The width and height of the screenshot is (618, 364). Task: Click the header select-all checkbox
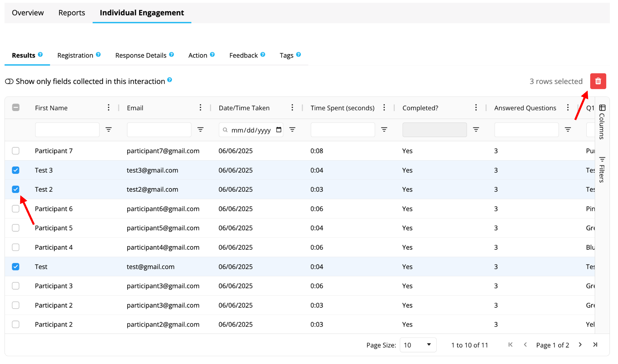click(x=16, y=108)
